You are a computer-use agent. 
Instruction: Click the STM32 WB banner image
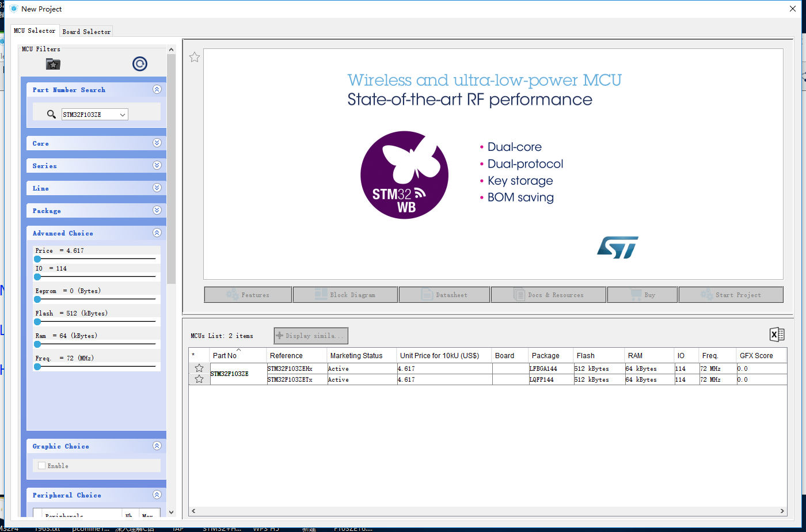(493, 164)
